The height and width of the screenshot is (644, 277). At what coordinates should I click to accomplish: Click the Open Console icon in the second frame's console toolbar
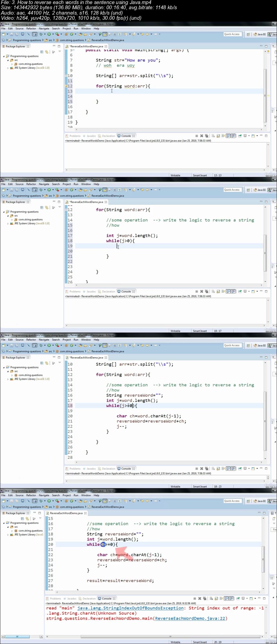click(x=253, y=291)
